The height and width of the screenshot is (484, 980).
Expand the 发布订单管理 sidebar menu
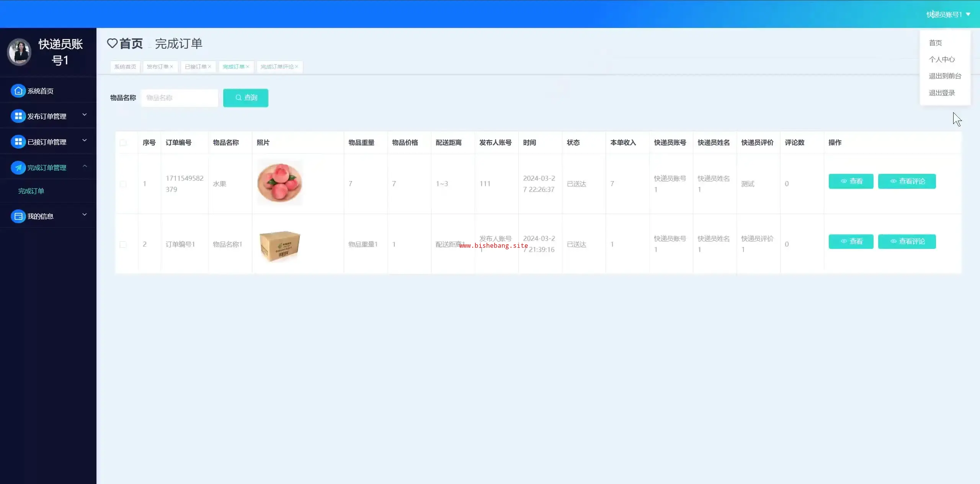click(85, 115)
